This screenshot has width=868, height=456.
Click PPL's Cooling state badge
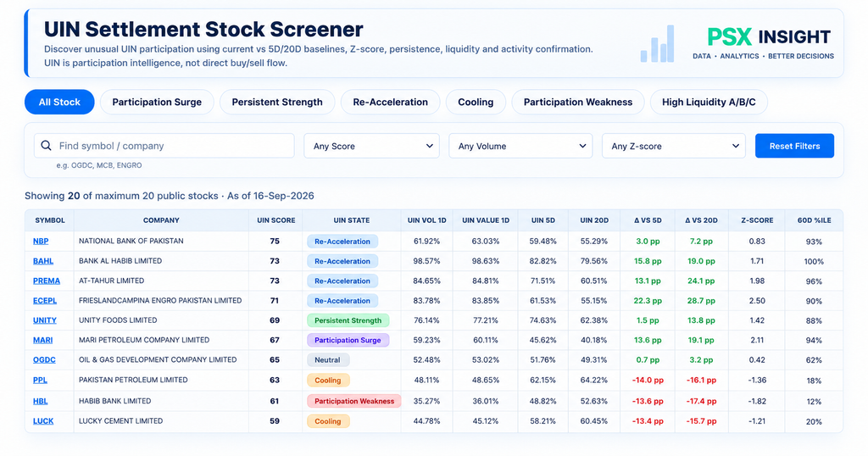328,381
